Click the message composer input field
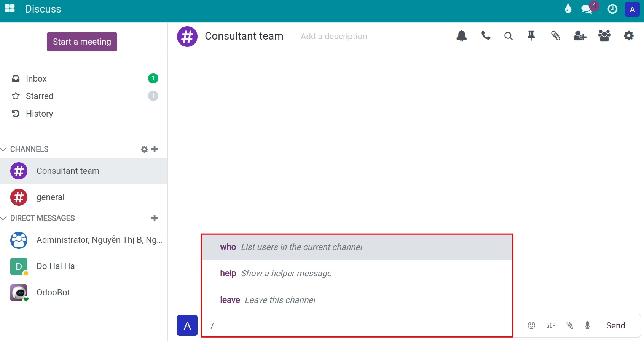 362,325
